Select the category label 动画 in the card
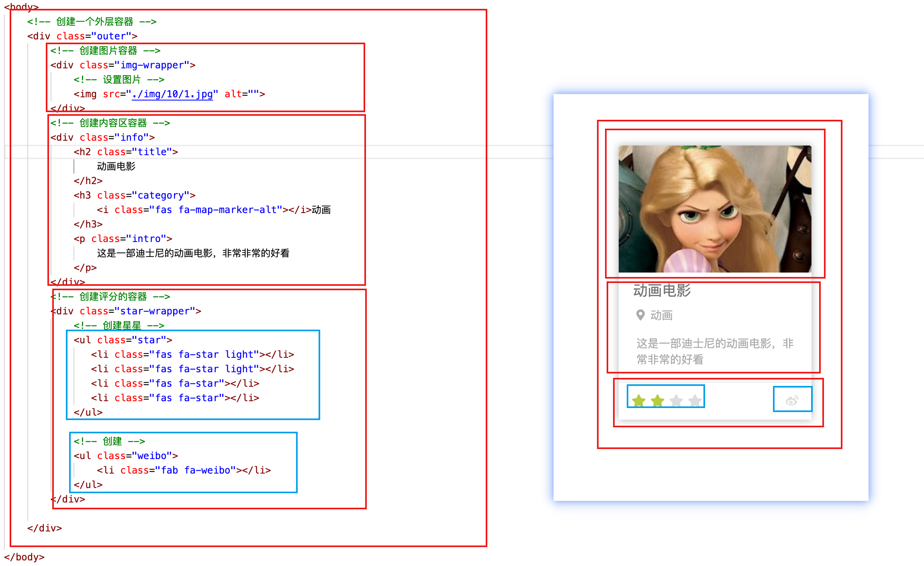This screenshot has height=566, width=924. click(x=661, y=315)
